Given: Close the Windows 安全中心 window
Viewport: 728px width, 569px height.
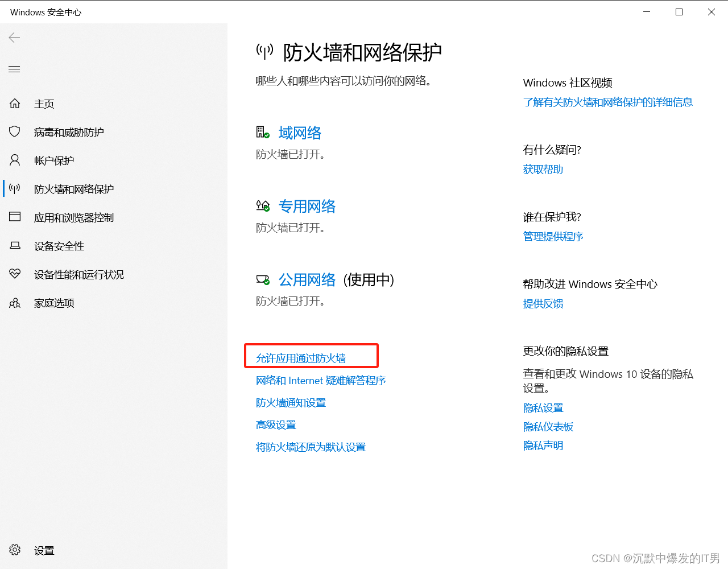Looking at the screenshot, I should click(712, 12).
